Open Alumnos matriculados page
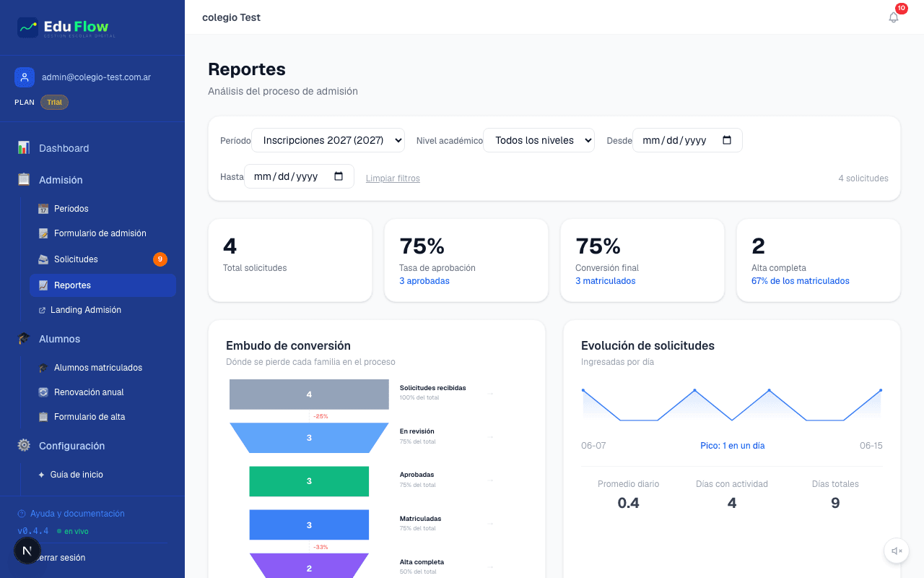The height and width of the screenshot is (578, 924). (x=103, y=368)
